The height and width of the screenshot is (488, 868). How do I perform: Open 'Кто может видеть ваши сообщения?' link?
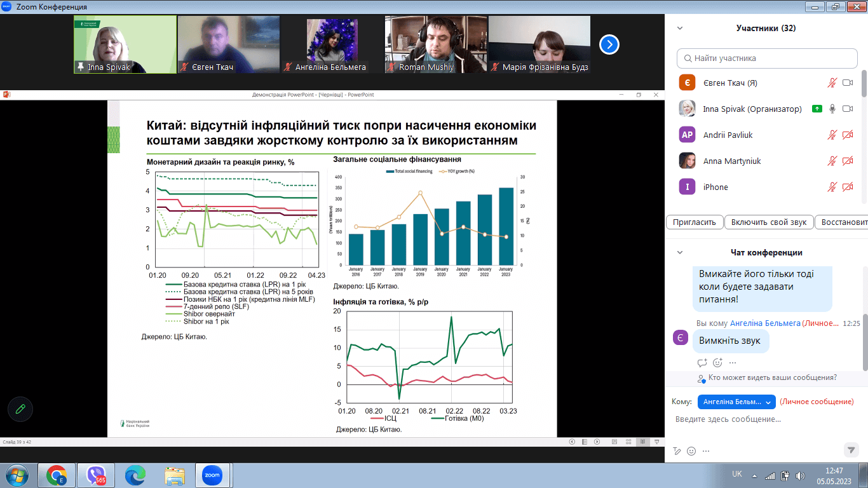773,377
